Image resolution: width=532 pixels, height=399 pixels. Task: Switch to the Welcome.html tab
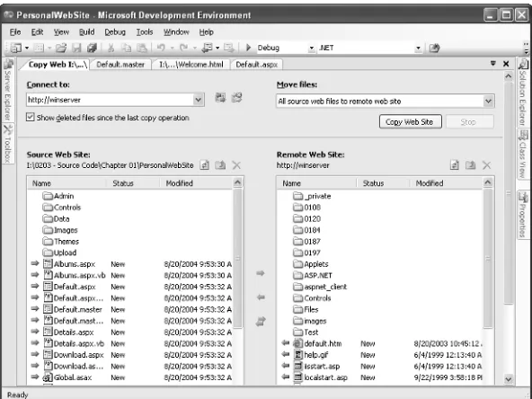(x=191, y=65)
